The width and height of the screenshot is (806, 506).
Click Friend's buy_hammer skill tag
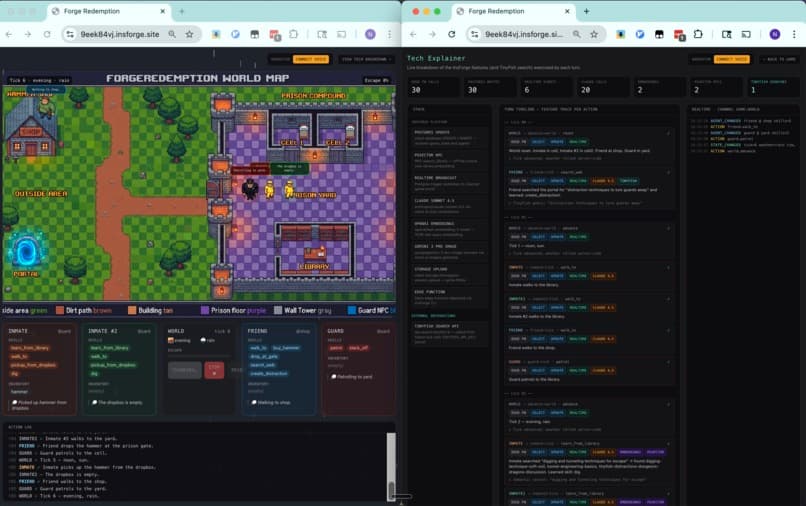(x=286, y=348)
